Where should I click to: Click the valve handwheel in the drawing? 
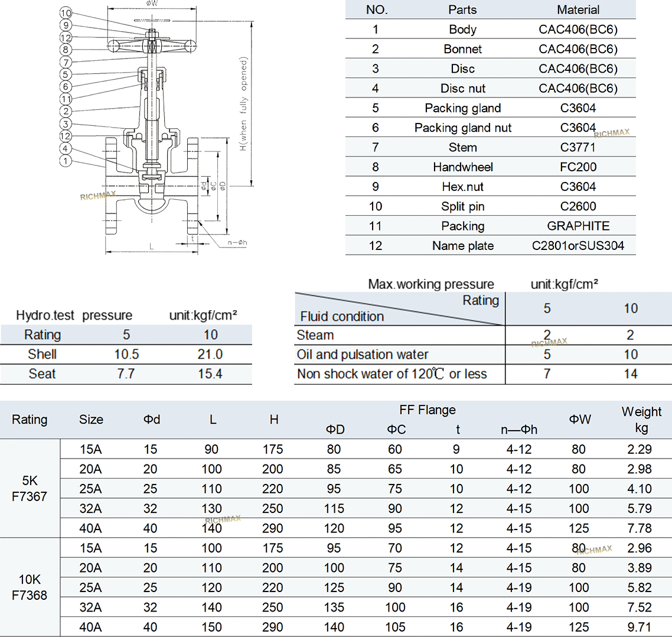click(153, 45)
